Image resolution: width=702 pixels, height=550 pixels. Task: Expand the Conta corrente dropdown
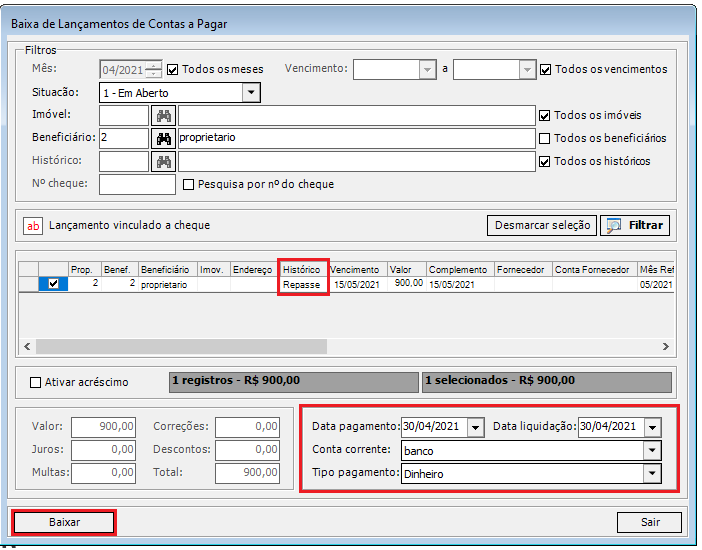point(652,450)
